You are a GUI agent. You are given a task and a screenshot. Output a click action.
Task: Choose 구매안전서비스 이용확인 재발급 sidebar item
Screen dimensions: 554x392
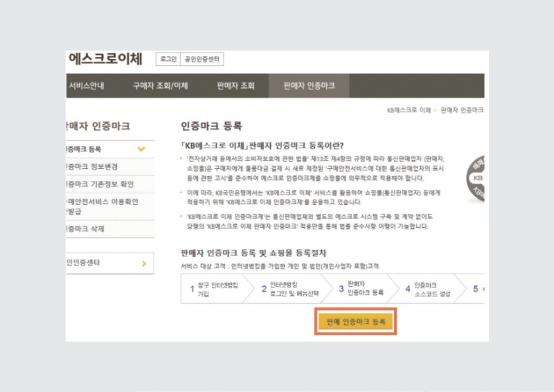(x=101, y=206)
